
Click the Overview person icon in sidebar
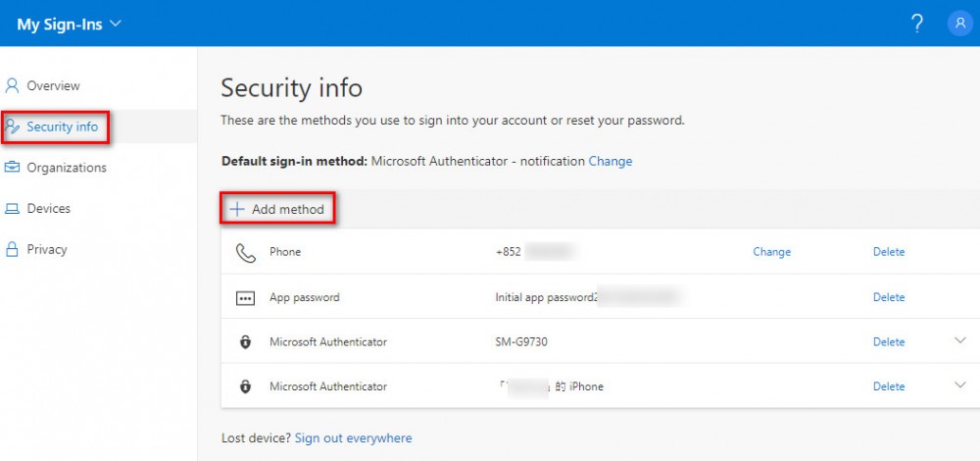tap(12, 85)
